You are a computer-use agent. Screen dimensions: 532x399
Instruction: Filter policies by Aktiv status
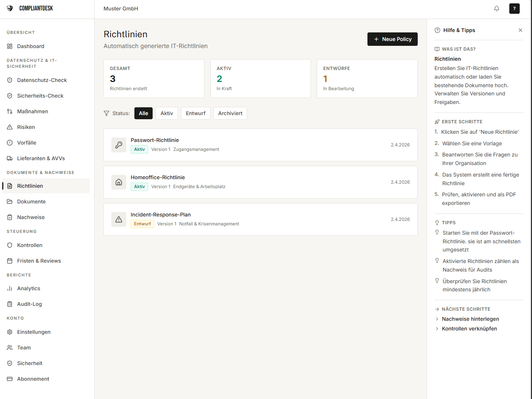tap(167, 113)
